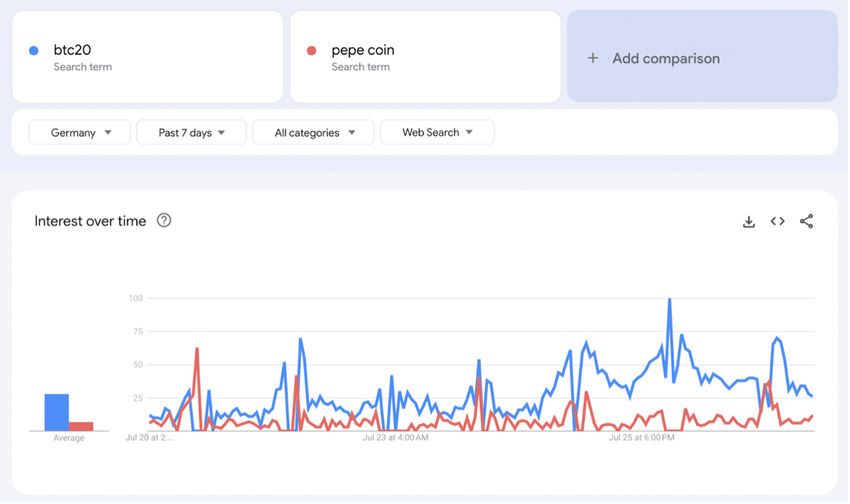
Task: Click the Add comparison button
Action: point(702,57)
